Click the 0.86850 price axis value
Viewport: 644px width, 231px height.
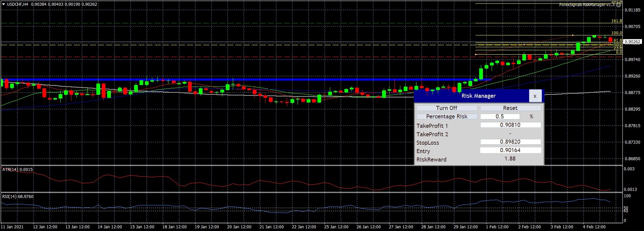[633, 158]
